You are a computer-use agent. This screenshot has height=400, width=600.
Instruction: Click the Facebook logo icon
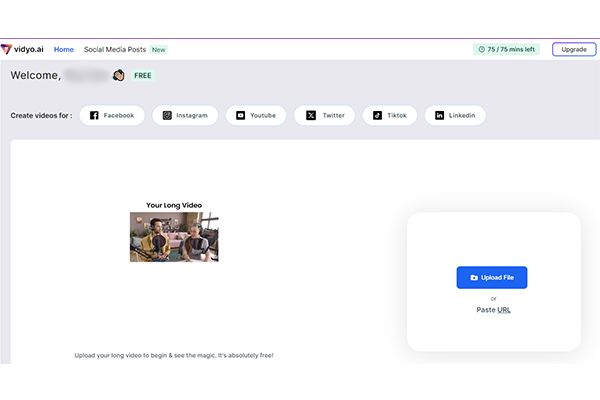tap(94, 115)
